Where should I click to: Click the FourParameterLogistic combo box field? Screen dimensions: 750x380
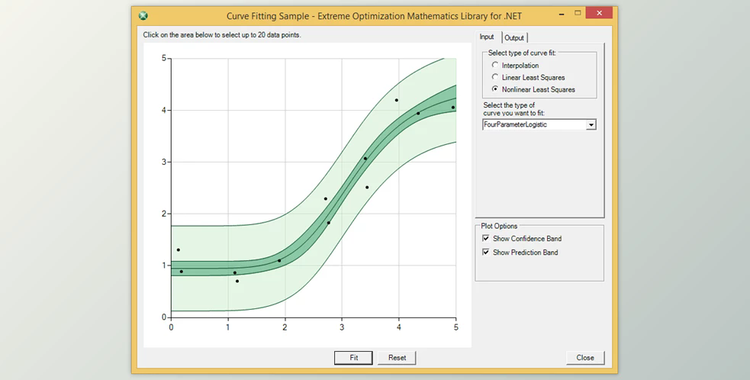click(539, 125)
